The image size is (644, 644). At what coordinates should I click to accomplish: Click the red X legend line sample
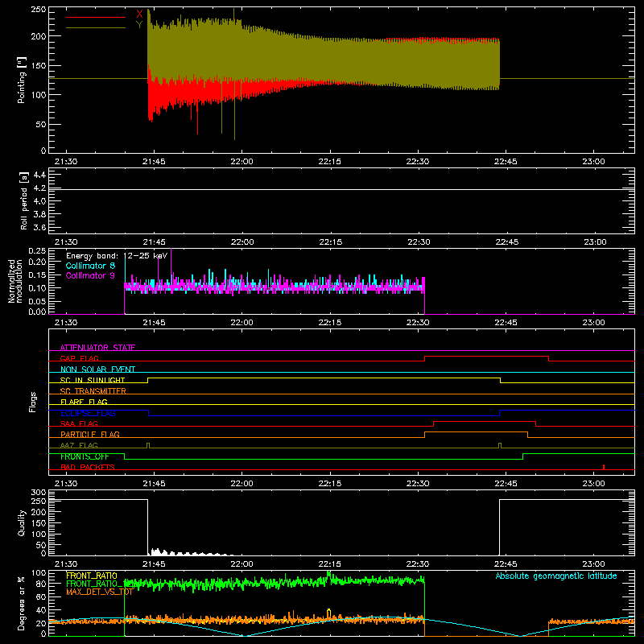pos(96,17)
